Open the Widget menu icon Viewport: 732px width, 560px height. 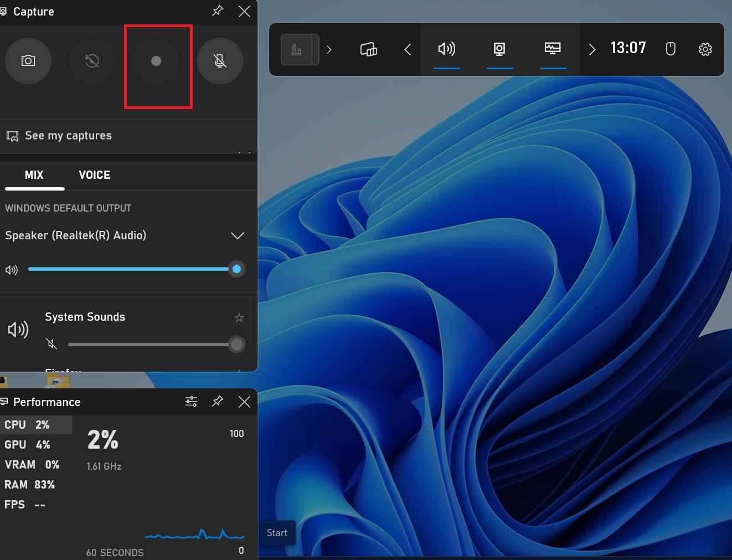point(369,50)
